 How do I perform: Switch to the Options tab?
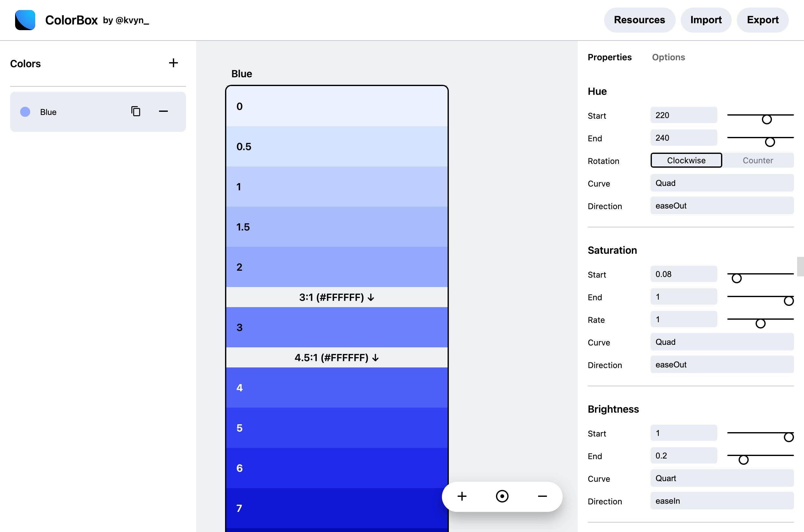pyautogui.click(x=668, y=57)
